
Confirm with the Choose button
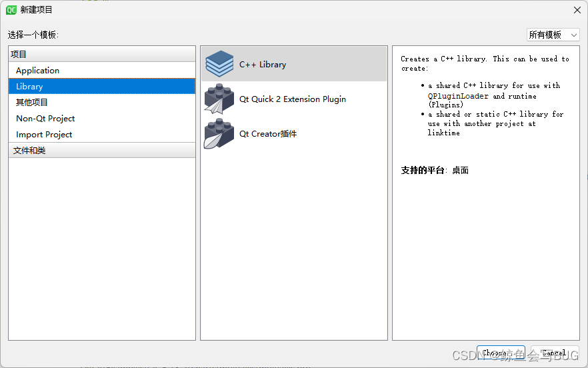tap(501, 353)
